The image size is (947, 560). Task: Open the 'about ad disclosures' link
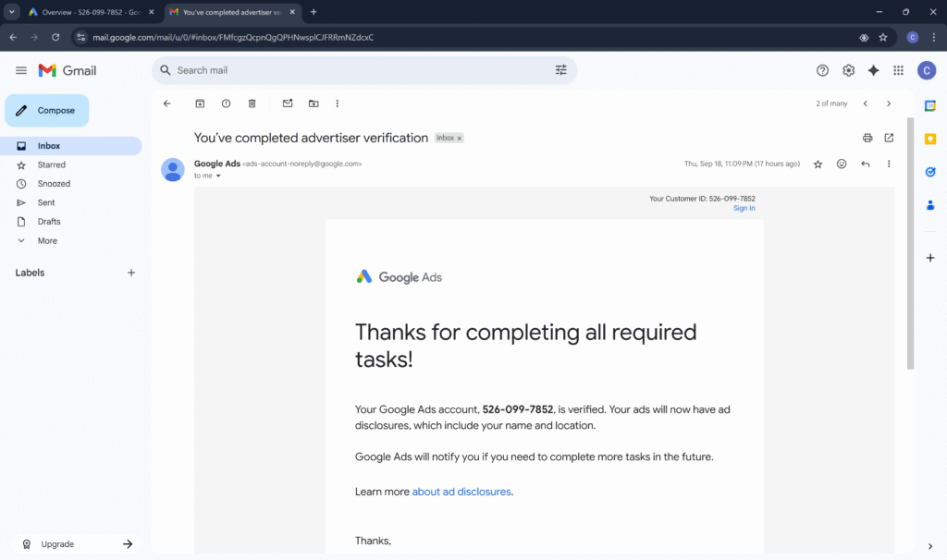click(461, 492)
